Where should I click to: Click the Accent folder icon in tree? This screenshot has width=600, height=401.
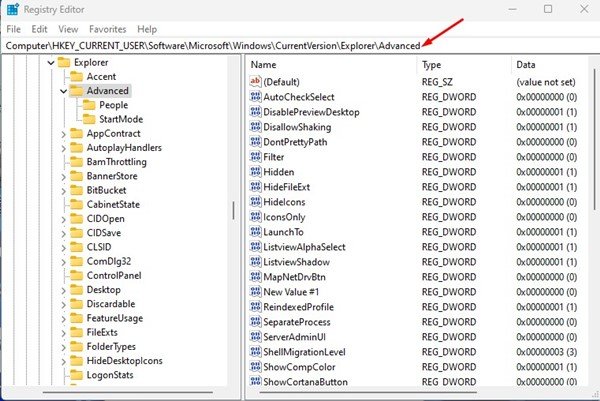click(x=77, y=77)
